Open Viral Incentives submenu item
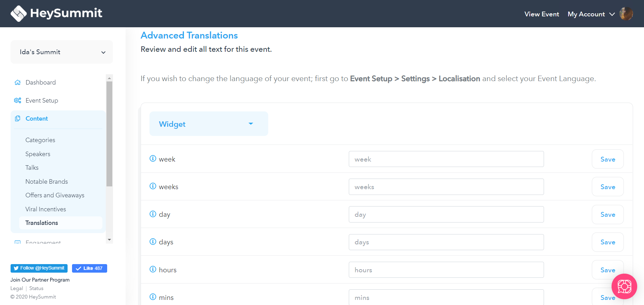Image resolution: width=644 pixels, height=305 pixels. point(46,209)
